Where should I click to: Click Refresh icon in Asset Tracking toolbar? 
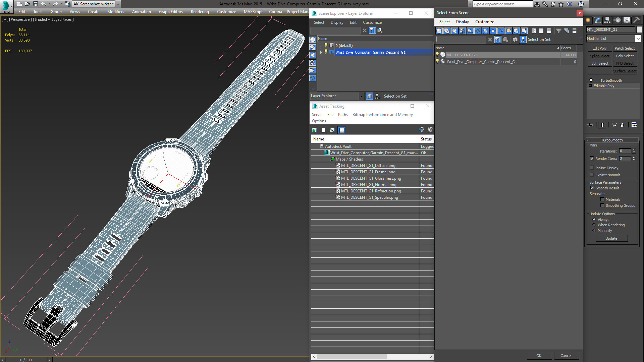pos(314,130)
